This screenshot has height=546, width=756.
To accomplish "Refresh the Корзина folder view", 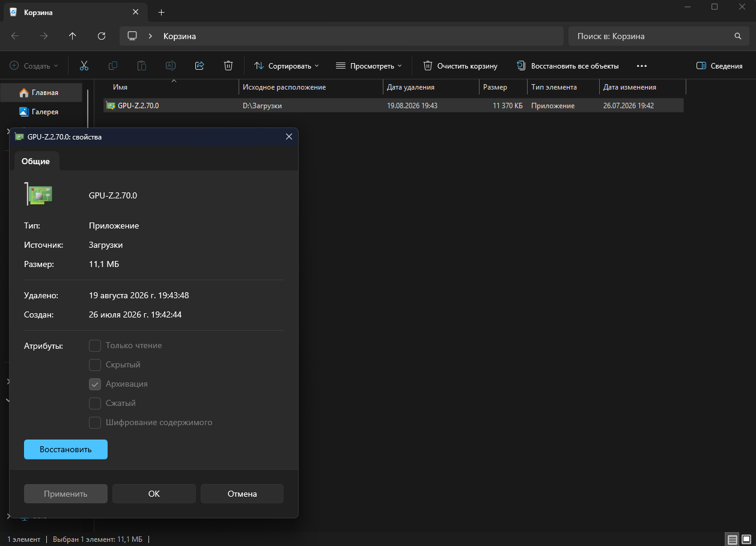I will click(x=102, y=36).
